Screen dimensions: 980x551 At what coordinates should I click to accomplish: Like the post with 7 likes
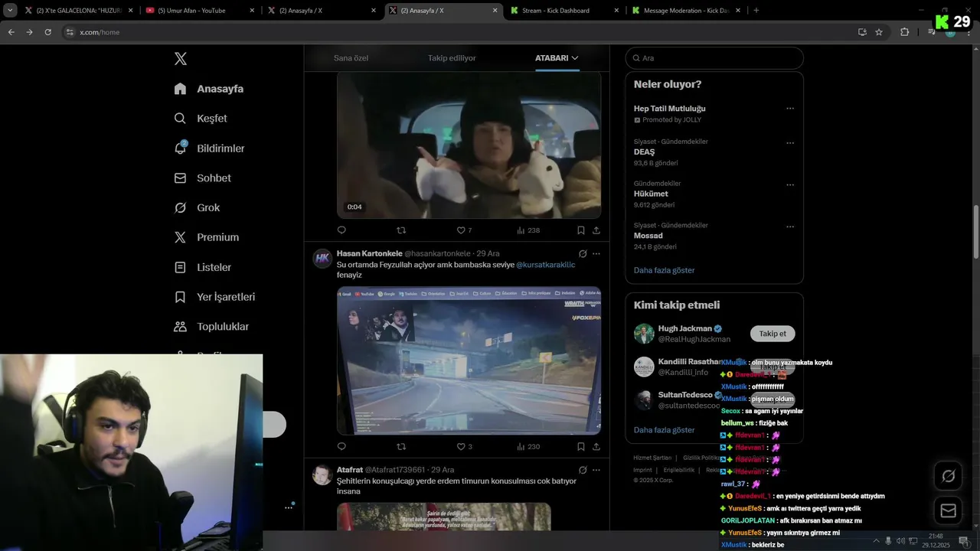click(464, 230)
